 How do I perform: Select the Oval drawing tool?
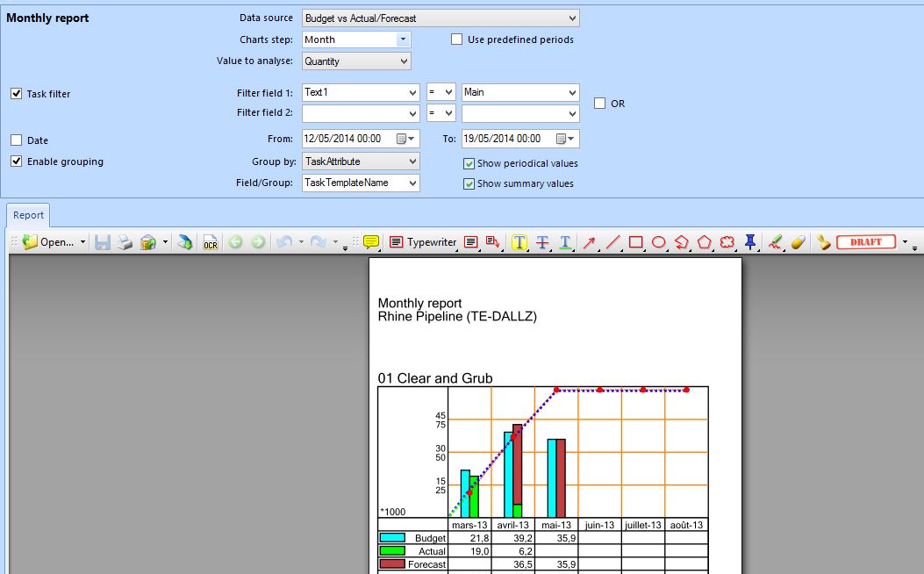point(659,242)
